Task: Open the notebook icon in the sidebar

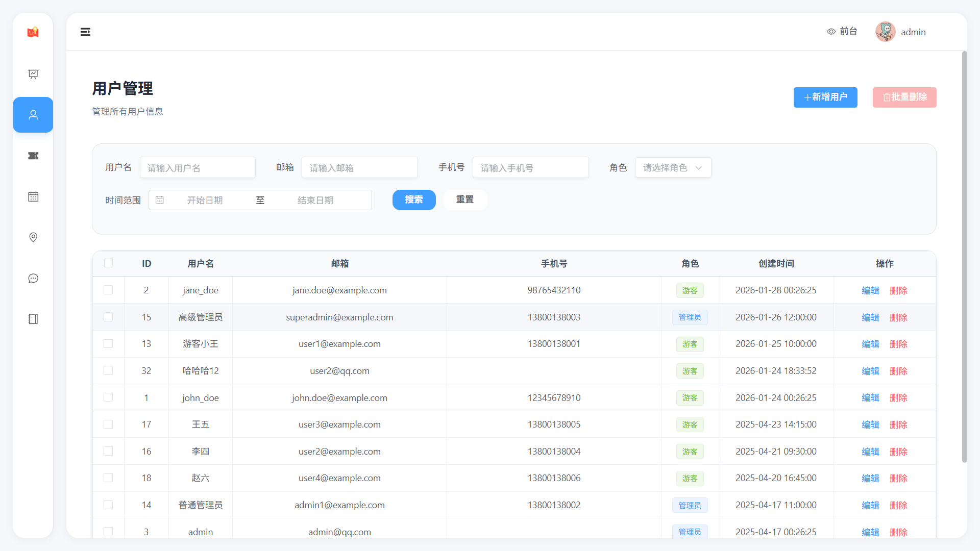Action: pyautogui.click(x=33, y=319)
